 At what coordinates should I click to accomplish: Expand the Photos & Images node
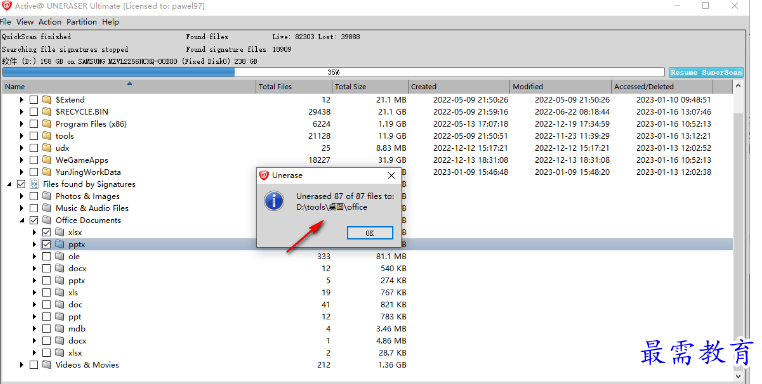coord(21,196)
